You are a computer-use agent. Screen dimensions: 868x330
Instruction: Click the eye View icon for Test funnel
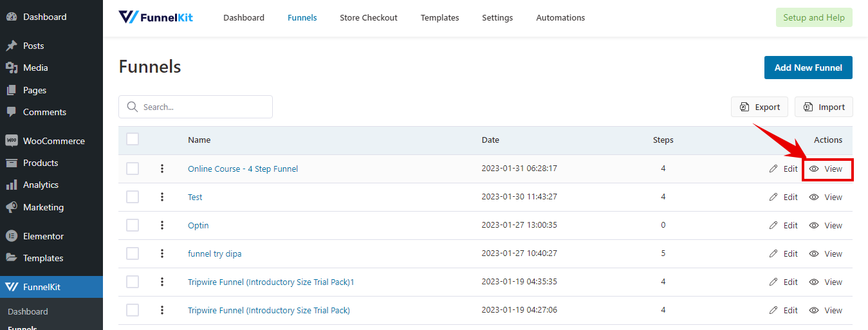(x=814, y=197)
